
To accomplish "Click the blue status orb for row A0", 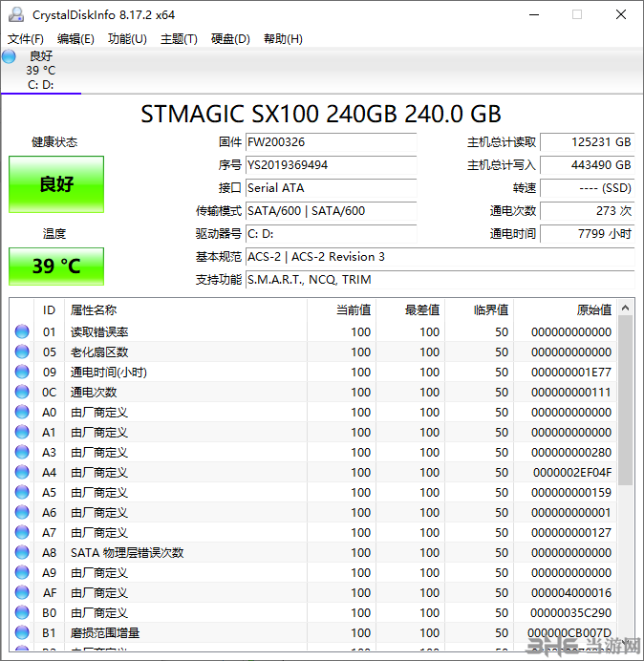I will 22,412.
